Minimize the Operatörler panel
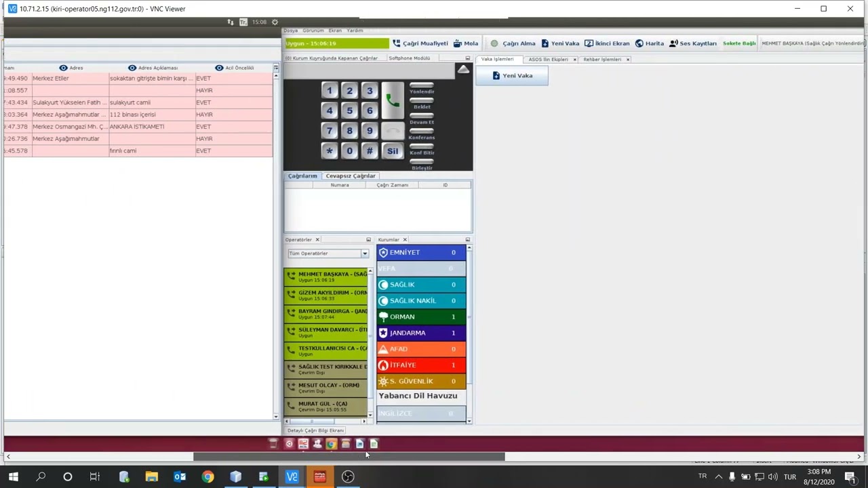 pos(369,240)
